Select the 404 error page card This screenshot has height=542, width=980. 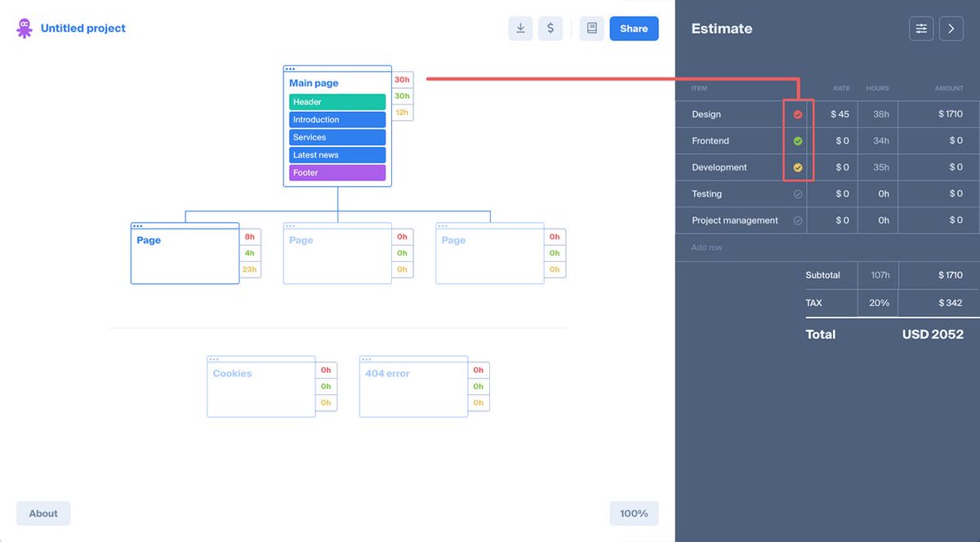click(x=414, y=387)
